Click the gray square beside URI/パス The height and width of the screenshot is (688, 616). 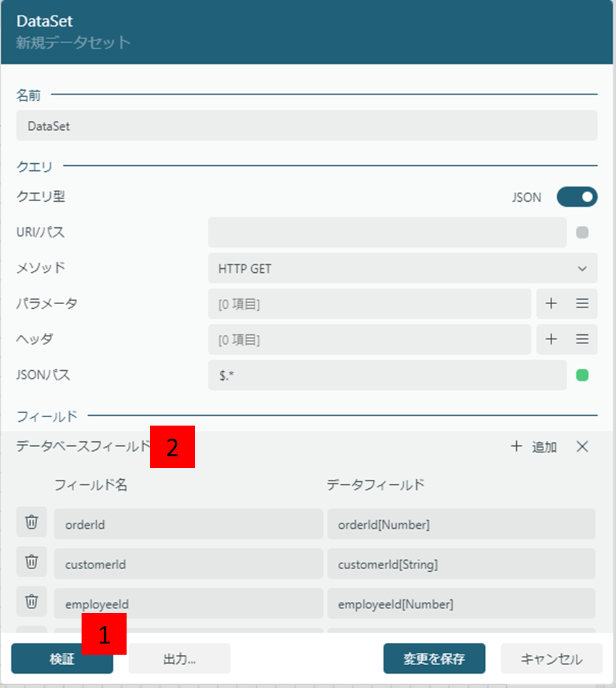[582, 232]
